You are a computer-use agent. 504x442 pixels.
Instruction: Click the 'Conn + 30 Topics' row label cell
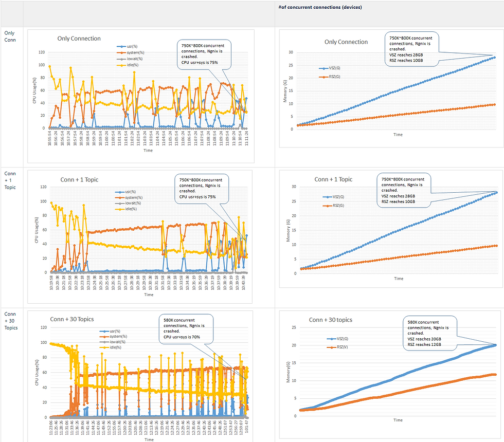[12, 375]
